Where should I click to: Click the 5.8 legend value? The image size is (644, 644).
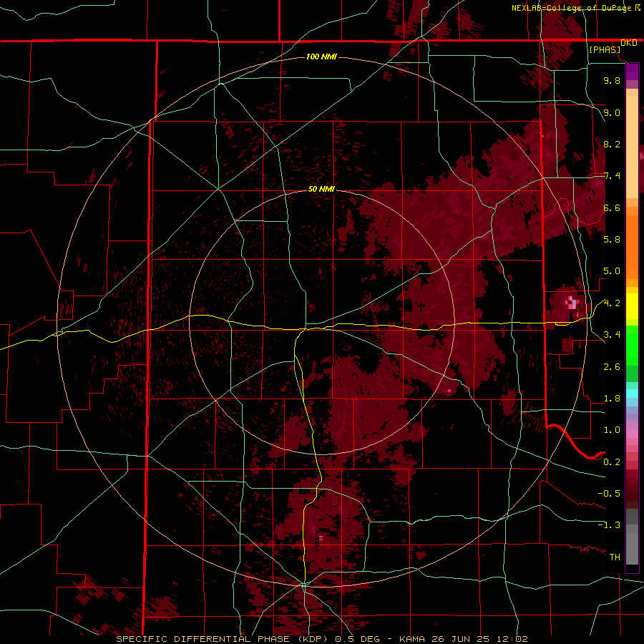(612, 239)
